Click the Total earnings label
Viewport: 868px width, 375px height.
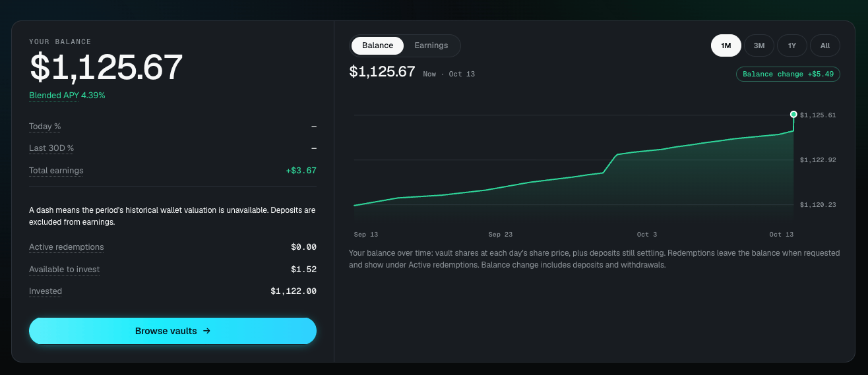click(x=56, y=171)
